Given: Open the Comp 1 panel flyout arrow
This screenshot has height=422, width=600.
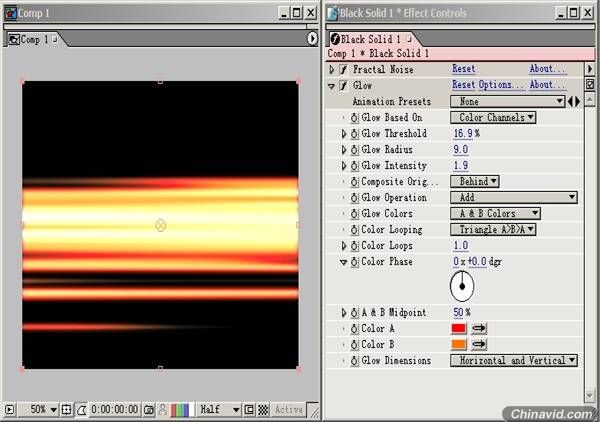Looking at the screenshot, I should (312, 39).
